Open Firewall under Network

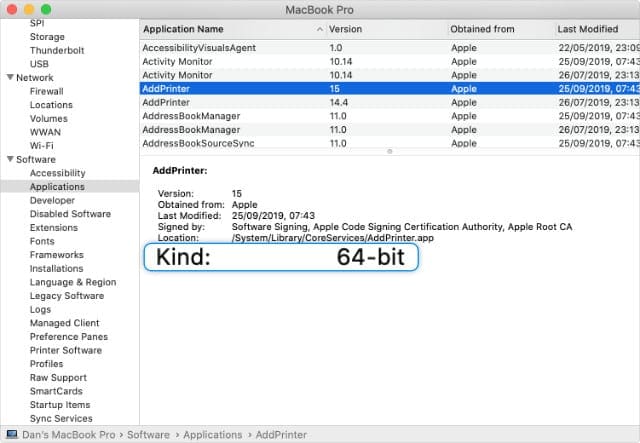coord(46,91)
